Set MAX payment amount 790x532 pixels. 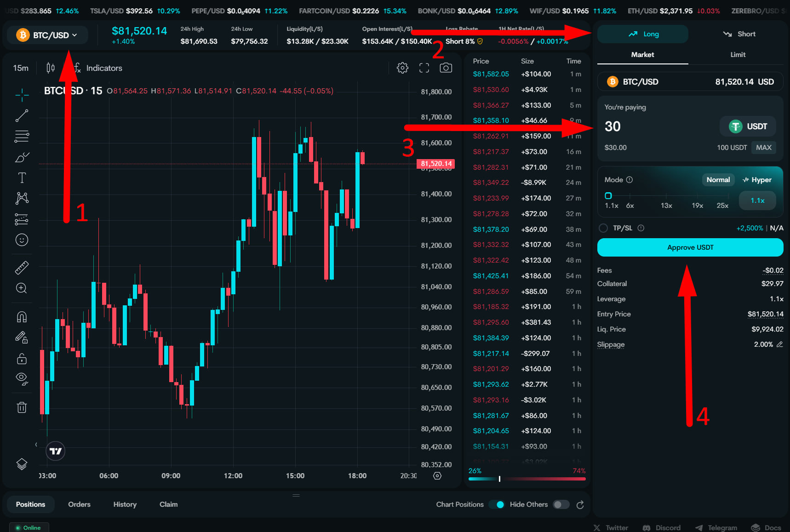(x=763, y=148)
